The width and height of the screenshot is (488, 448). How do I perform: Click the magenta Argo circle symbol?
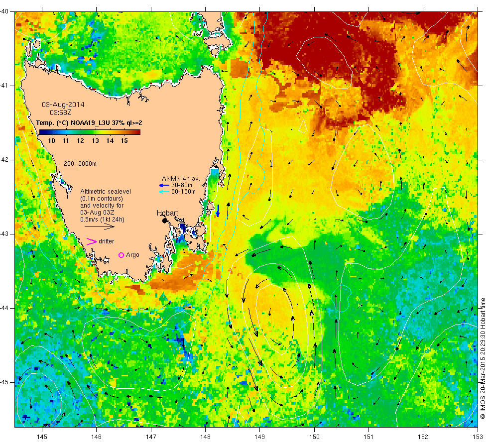pyautogui.click(x=122, y=255)
